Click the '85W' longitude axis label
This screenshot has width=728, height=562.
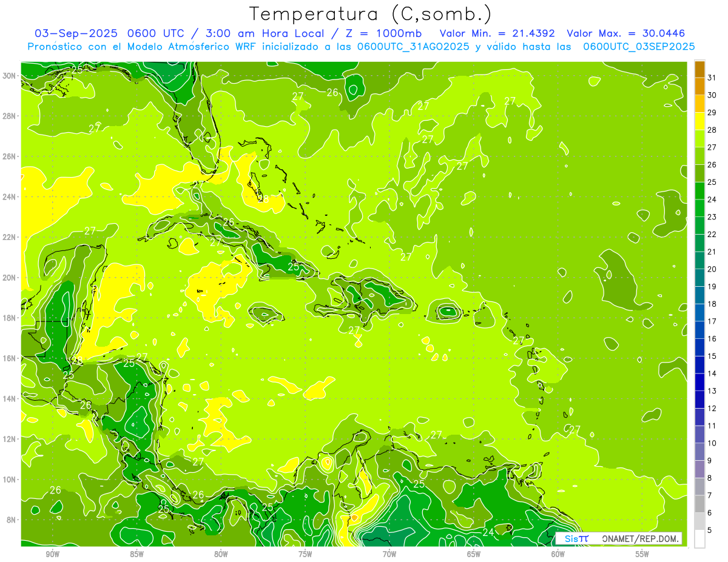(x=136, y=554)
